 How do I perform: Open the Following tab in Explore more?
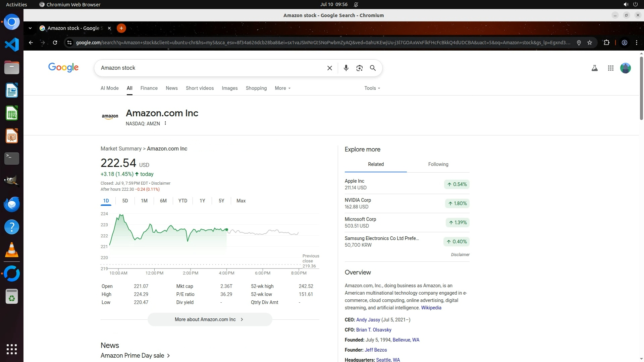pyautogui.click(x=438, y=164)
